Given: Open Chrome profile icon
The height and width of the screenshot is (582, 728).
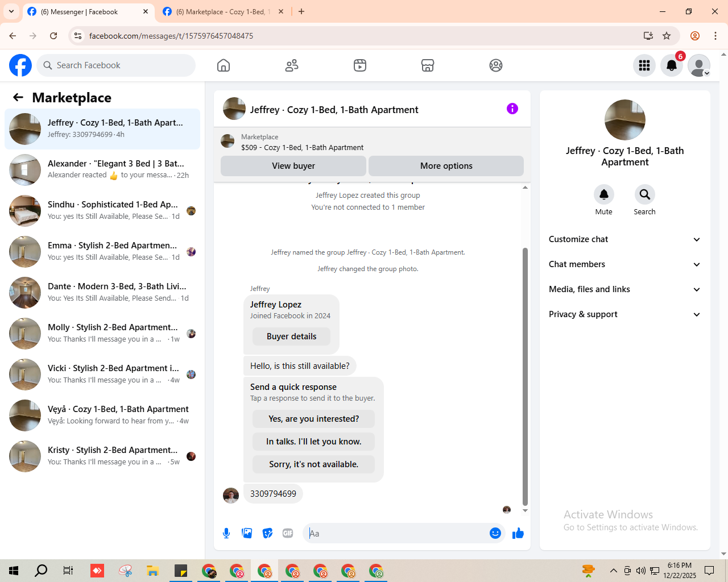Looking at the screenshot, I should point(695,36).
